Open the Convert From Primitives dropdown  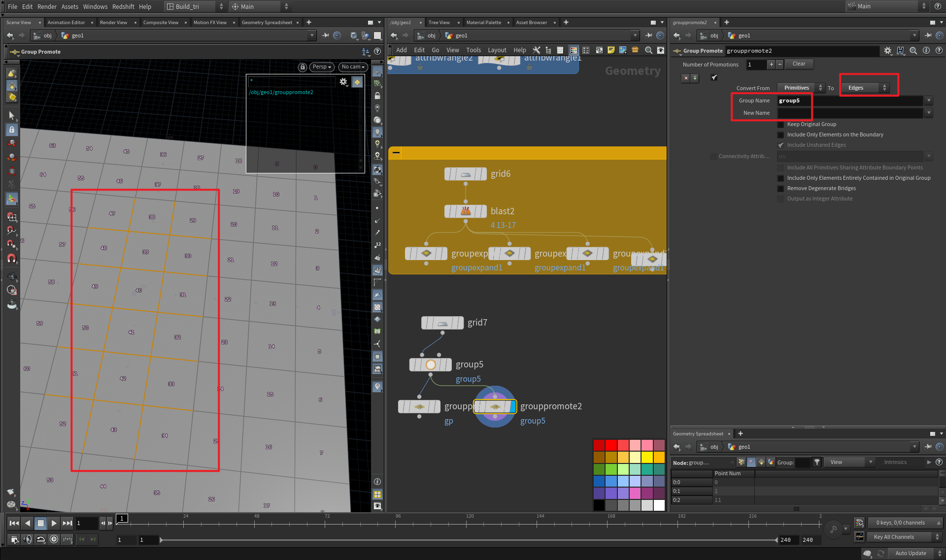(800, 88)
